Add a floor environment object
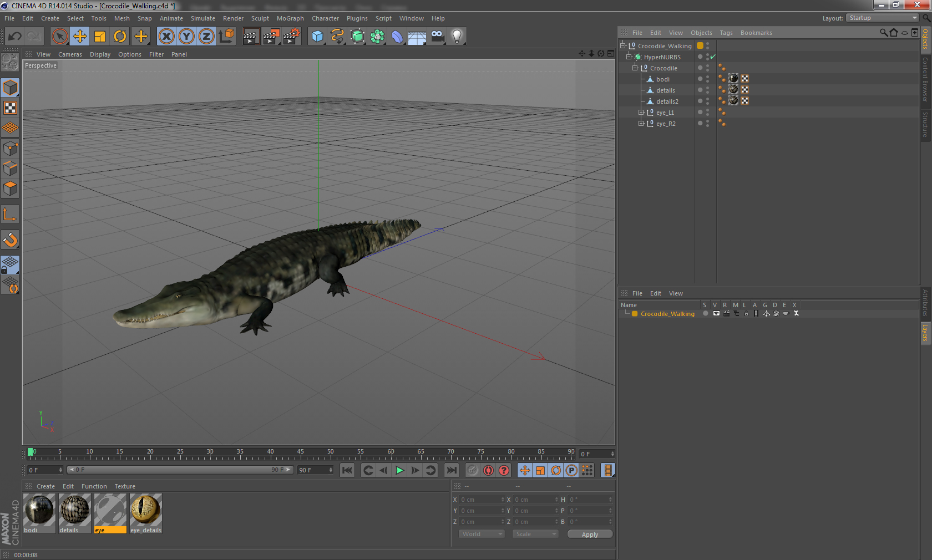 coord(417,37)
